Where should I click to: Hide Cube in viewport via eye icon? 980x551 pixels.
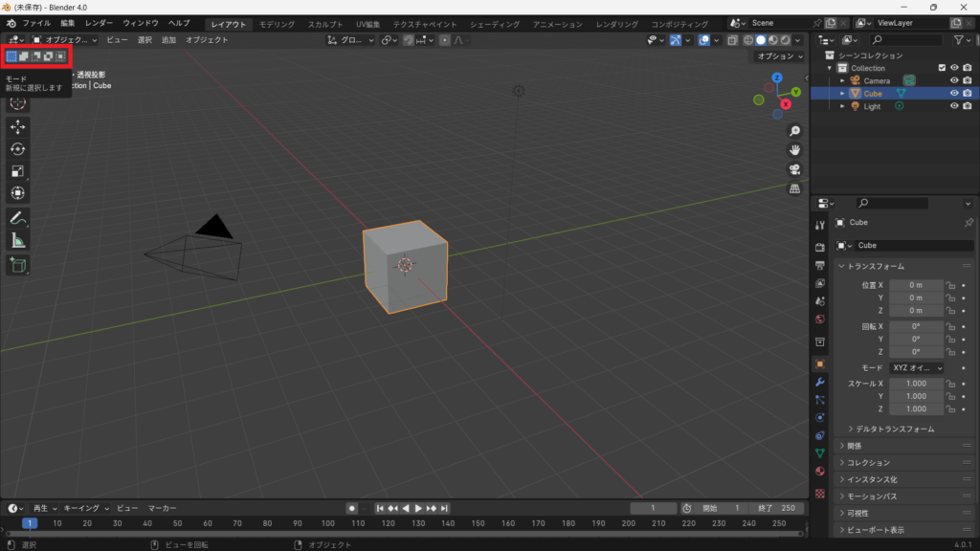pos(954,93)
